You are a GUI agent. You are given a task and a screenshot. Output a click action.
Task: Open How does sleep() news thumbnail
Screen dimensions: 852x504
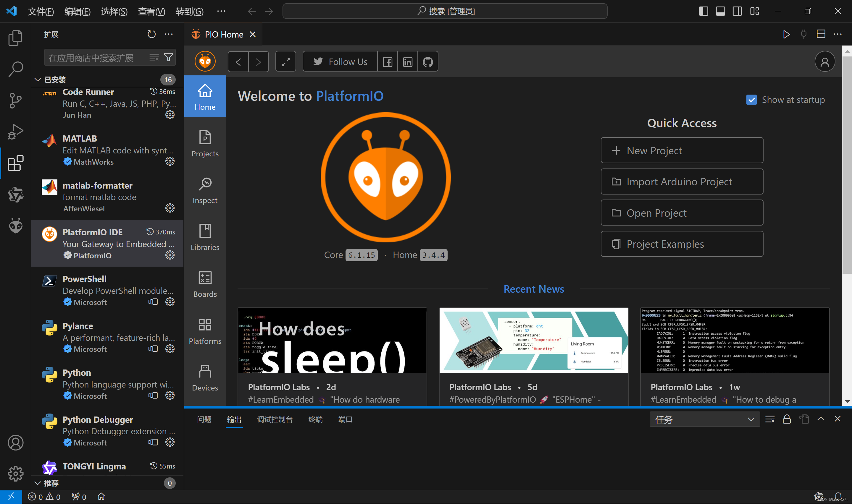point(332,340)
